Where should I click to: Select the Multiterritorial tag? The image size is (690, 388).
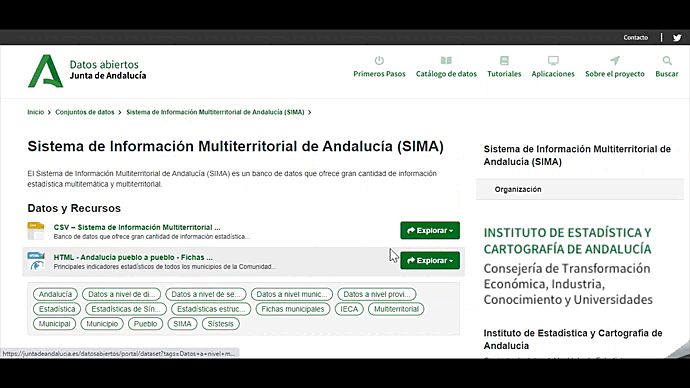(x=396, y=309)
